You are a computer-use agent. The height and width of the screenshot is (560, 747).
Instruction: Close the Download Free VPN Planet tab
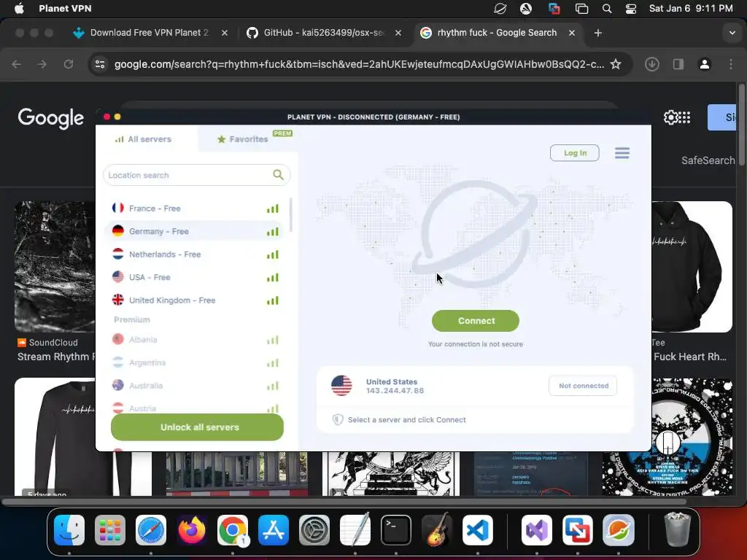[x=225, y=33]
